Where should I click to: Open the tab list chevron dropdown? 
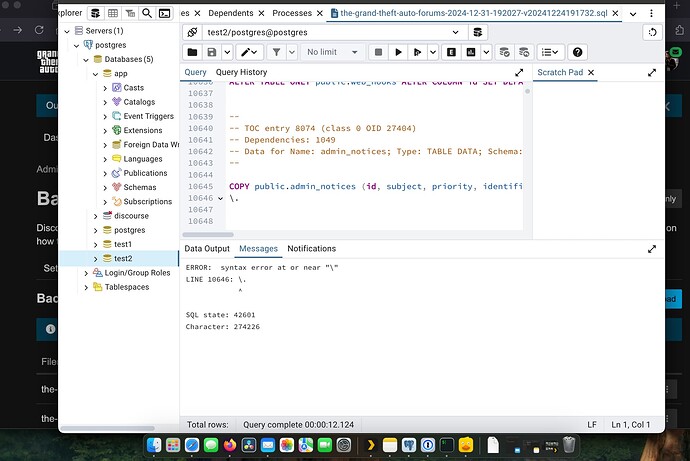point(633,14)
